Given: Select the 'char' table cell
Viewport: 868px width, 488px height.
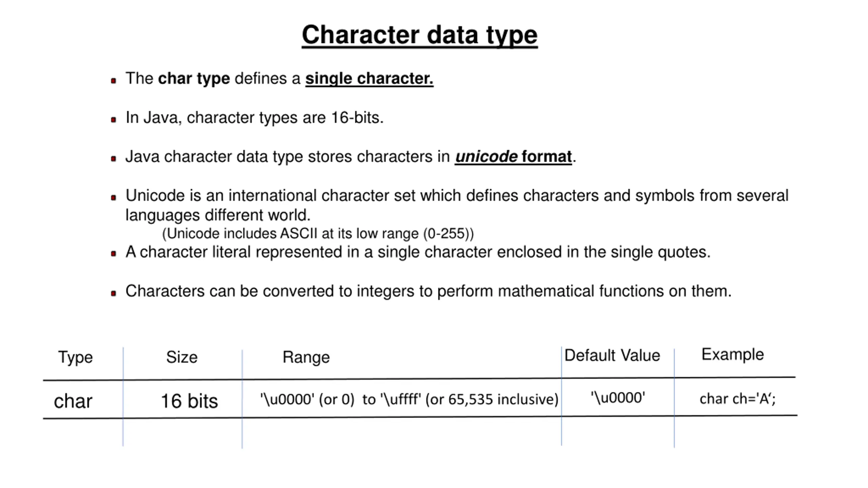Looking at the screenshot, I should 73,401.
